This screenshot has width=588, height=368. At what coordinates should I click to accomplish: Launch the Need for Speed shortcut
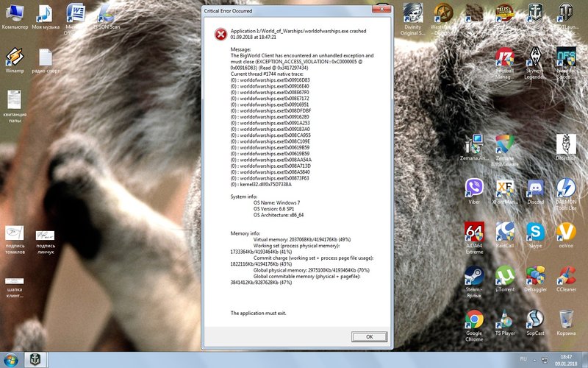click(x=566, y=63)
